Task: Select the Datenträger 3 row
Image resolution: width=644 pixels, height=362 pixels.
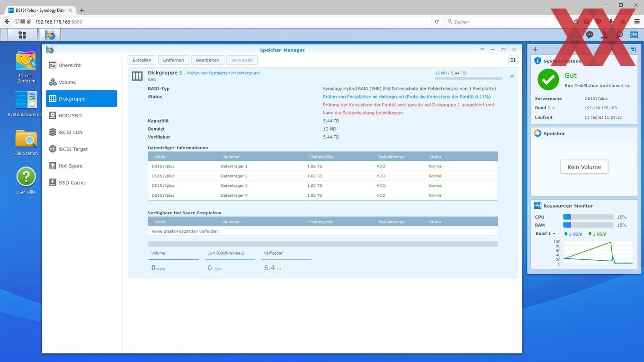Action: 322,185
